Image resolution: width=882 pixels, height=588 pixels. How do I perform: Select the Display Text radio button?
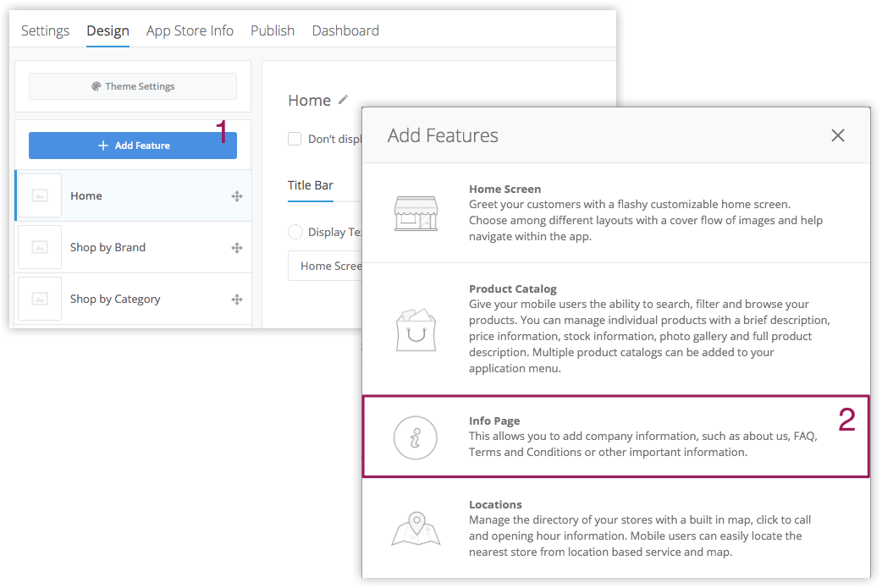pyautogui.click(x=297, y=232)
